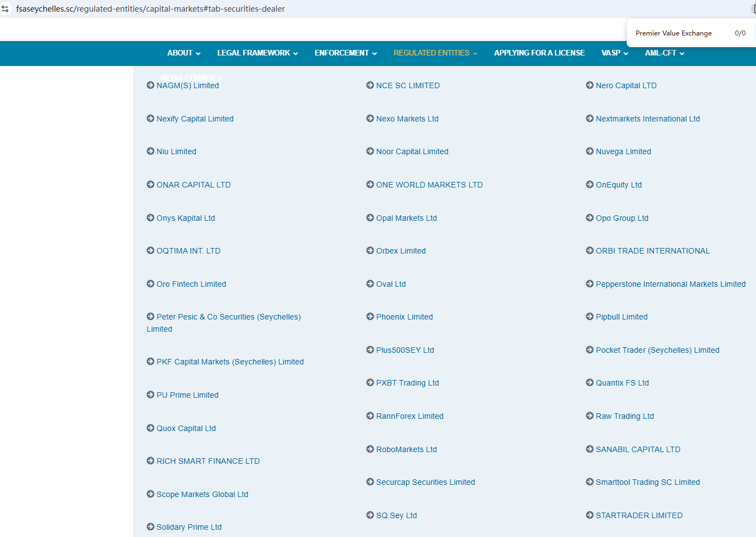This screenshot has width=756, height=537.
Task: Open the Smarttool Trading SC Limited link
Action: [x=648, y=482]
